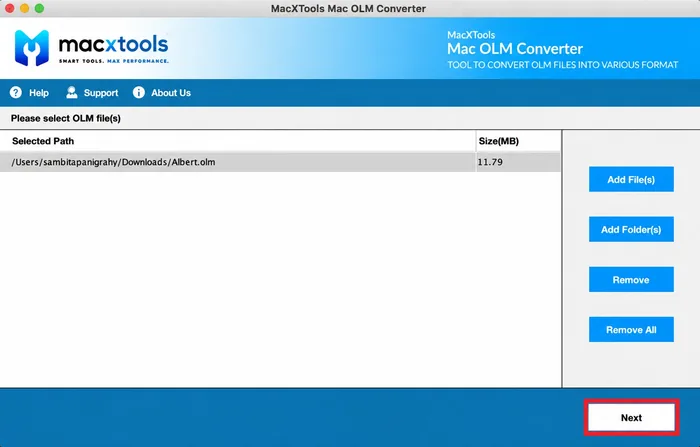Viewport: 700px width, 447px height.
Task: Click the Support person icon
Action: 71,92
